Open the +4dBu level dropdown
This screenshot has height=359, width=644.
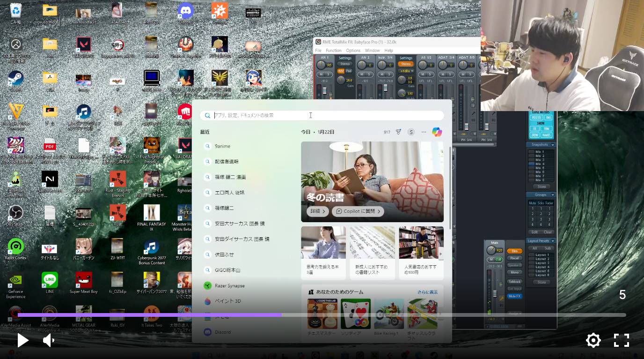[405, 71]
